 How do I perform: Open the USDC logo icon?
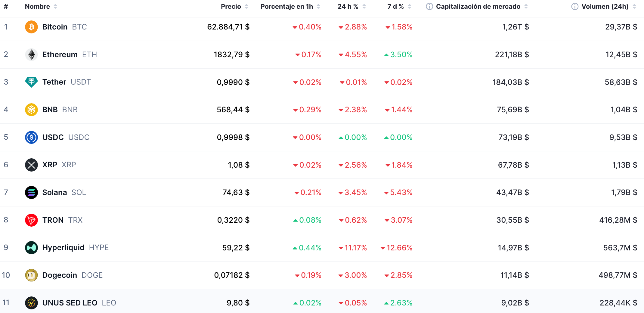[x=31, y=137]
